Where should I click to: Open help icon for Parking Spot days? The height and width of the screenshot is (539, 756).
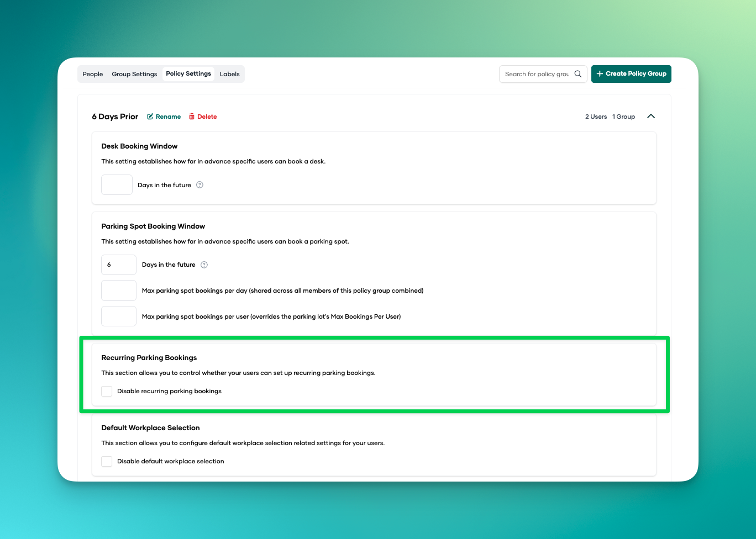click(204, 265)
